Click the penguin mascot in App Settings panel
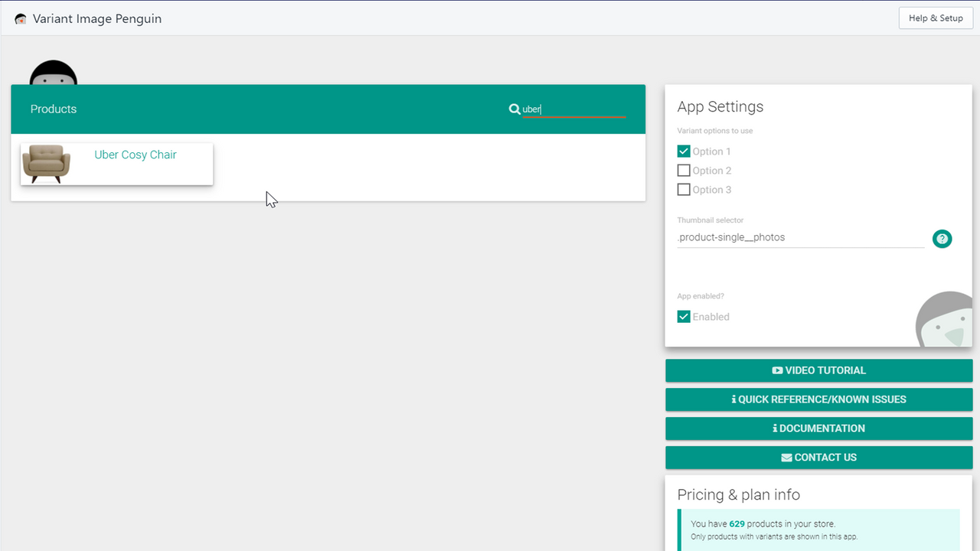 (947, 320)
